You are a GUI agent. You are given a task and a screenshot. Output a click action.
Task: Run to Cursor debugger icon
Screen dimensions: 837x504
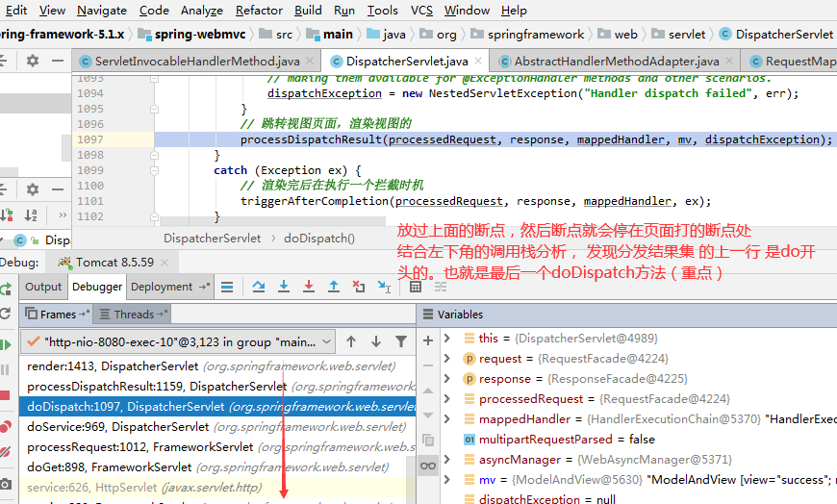(384, 287)
